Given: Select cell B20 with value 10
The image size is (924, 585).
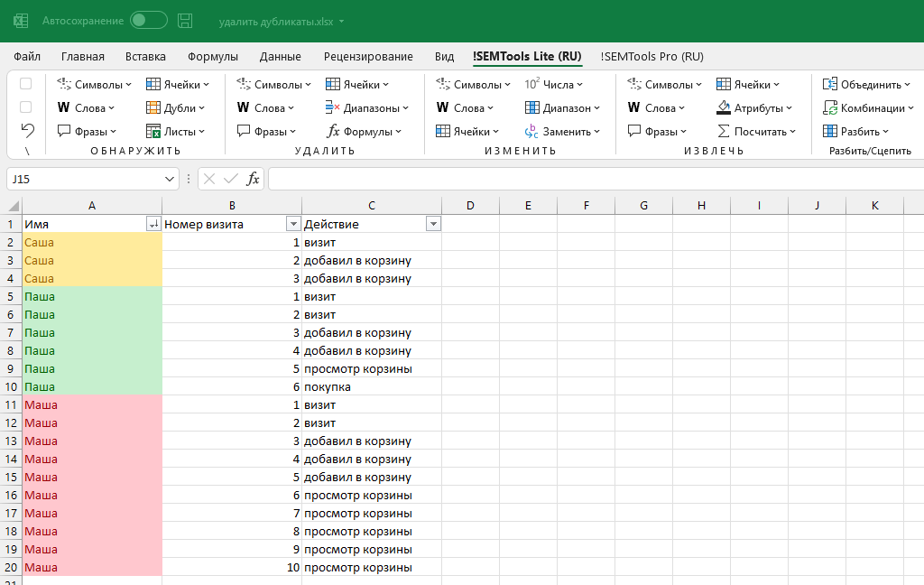Looking at the screenshot, I should 232,567.
